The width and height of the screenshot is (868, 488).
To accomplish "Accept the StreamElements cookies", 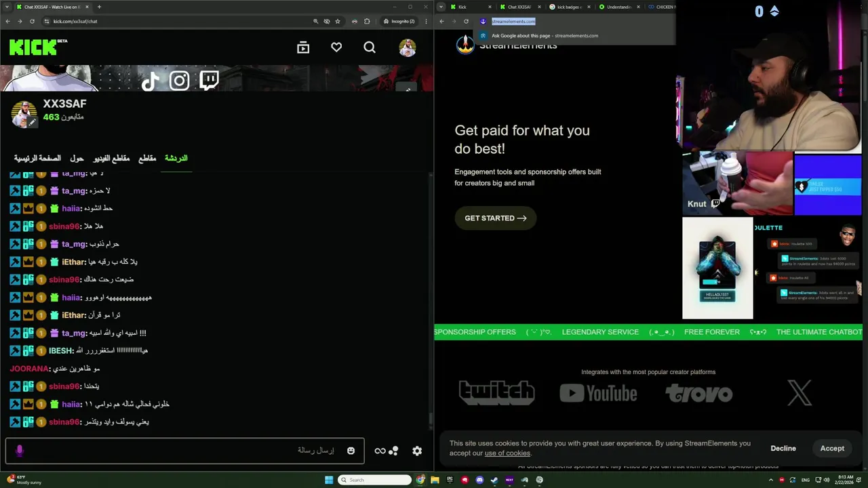I will tap(832, 448).
